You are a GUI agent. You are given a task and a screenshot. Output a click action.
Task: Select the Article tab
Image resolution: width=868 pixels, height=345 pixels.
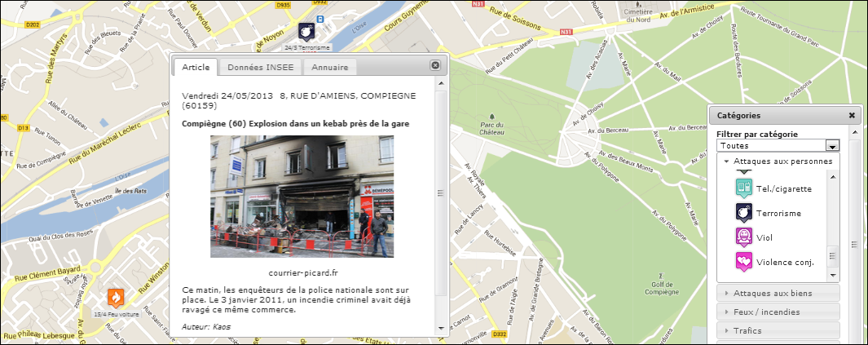point(196,67)
